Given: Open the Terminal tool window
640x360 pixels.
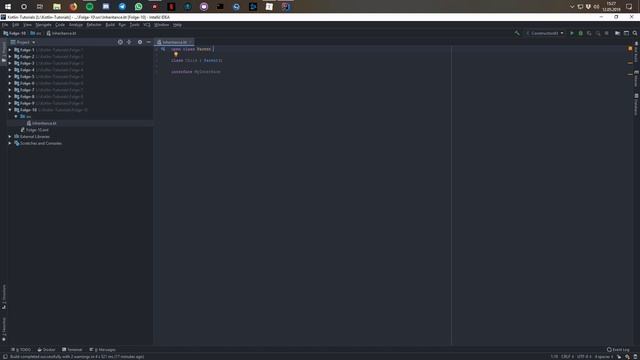Looking at the screenshot, I should point(72,349).
